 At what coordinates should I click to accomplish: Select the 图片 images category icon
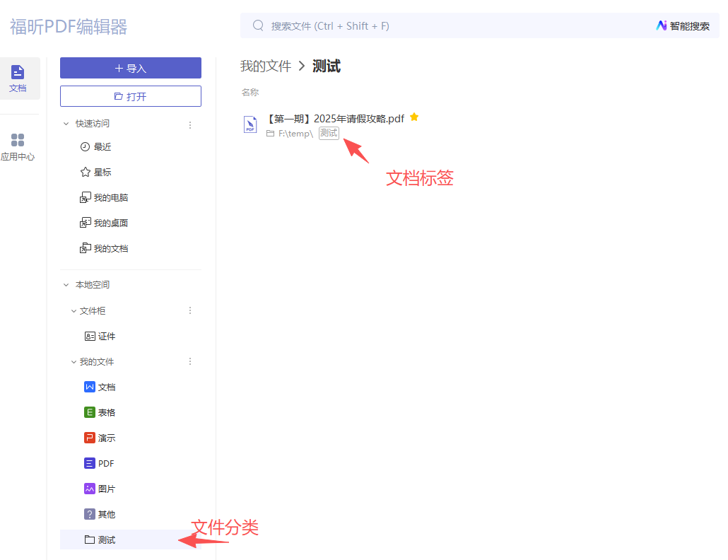(x=90, y=489)
